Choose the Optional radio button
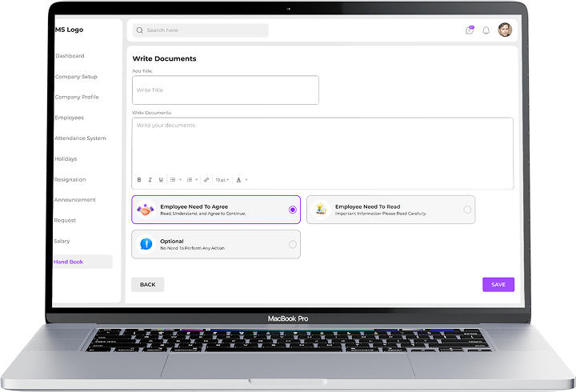 [292, 244]
